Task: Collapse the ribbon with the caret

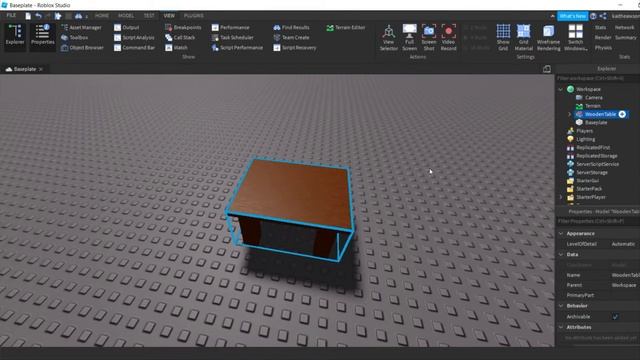Action: click(552, 16)
